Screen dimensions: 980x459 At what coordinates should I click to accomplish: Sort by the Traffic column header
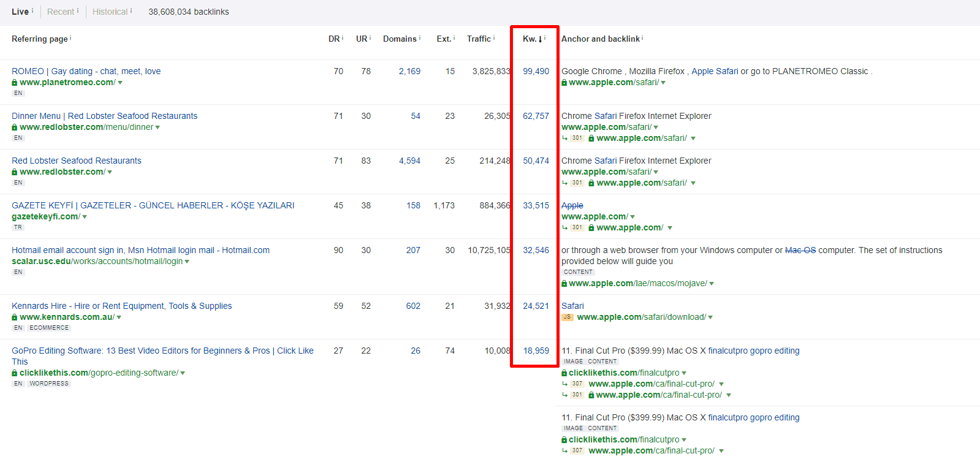pos(479,39)
